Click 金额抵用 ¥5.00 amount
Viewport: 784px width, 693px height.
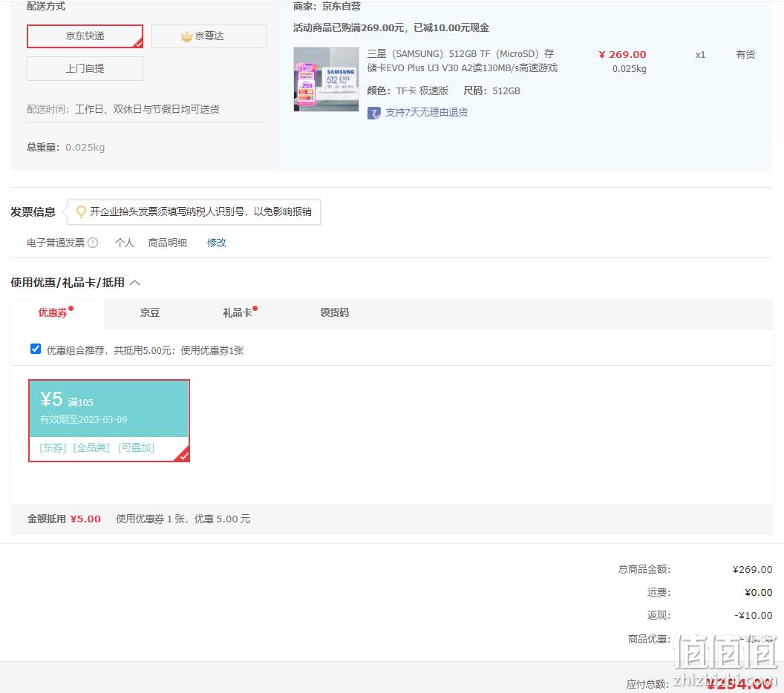pyautogui.click(x=85, y=519)
